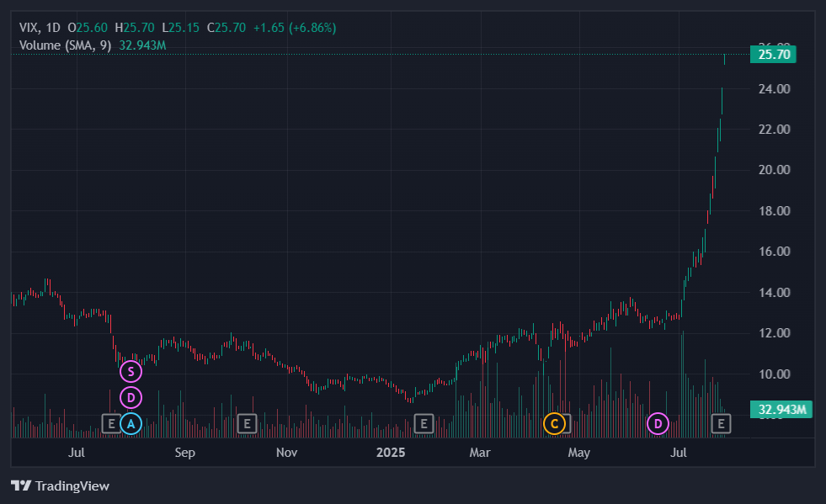Click the E earnings marker beside blue A
This screenshot has height=504, width=826.
pyautogui.click(x=111, y=423)
